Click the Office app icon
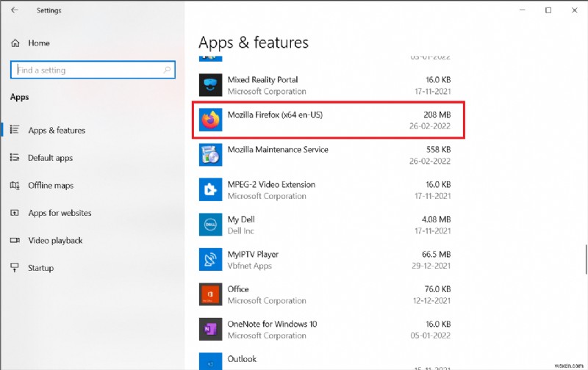588x370 pixels. (210, 294)
